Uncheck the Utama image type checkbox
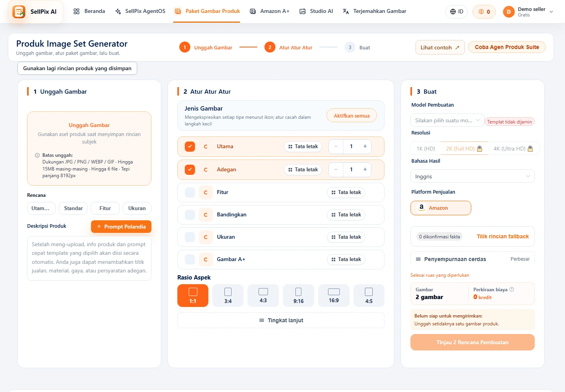The width and height of the screenshot is (565, 392). 190,147
